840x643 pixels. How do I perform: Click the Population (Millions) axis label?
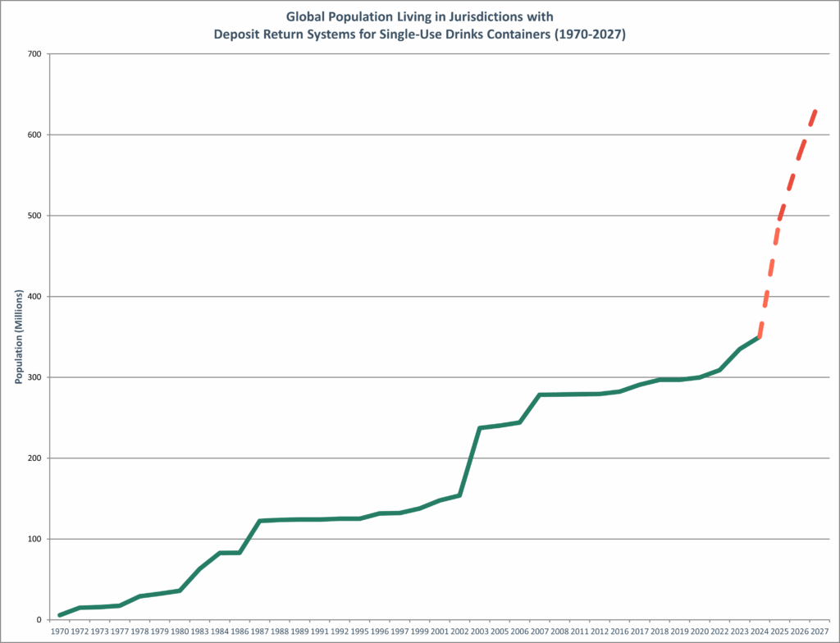[x=18, y=337]
